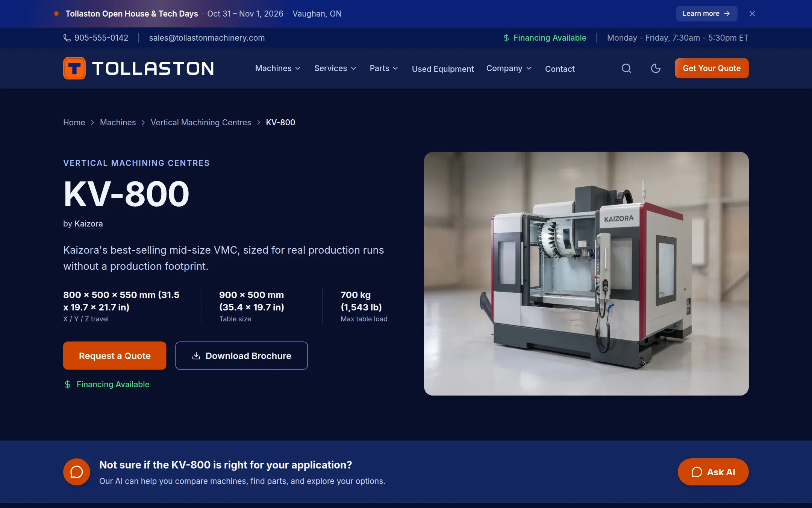Open the site search magnifier icon
This screenshot has height=508, width=812.
[626, 68]
